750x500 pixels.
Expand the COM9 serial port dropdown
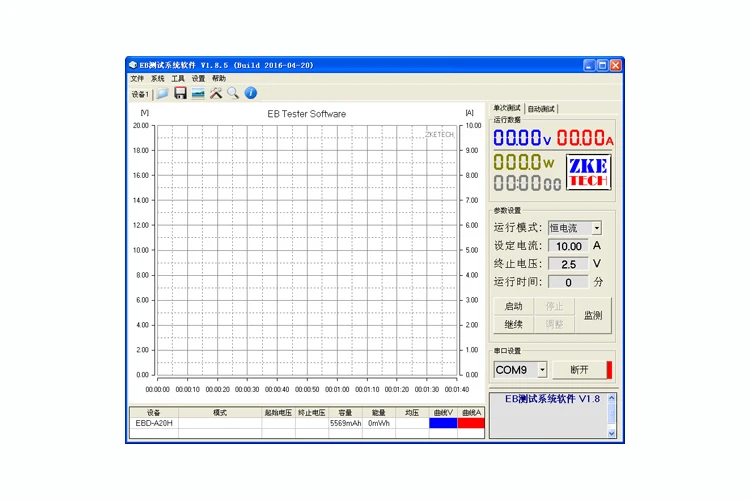pyautogui.click(x=542, y=370)
